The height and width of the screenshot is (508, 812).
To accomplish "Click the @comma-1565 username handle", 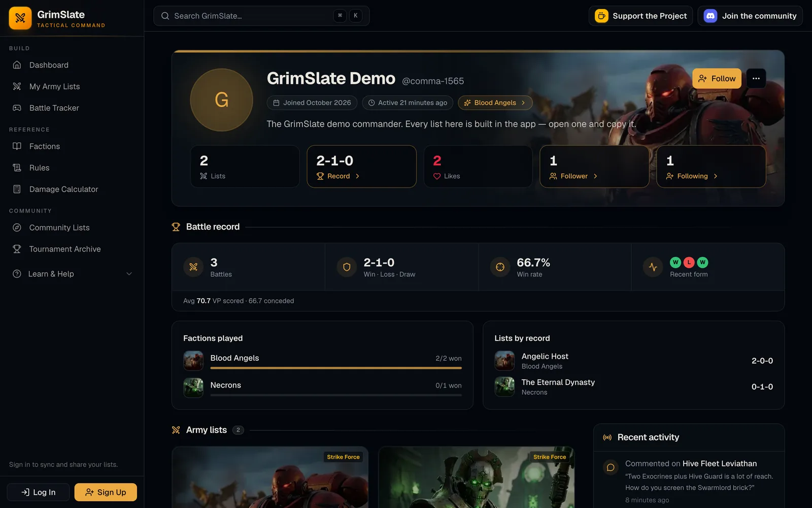I will [x=433, y=81].
